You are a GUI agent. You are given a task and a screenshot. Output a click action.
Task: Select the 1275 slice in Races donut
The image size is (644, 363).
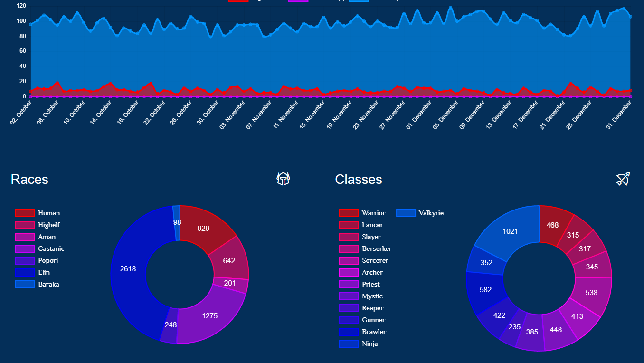(209, 315)
